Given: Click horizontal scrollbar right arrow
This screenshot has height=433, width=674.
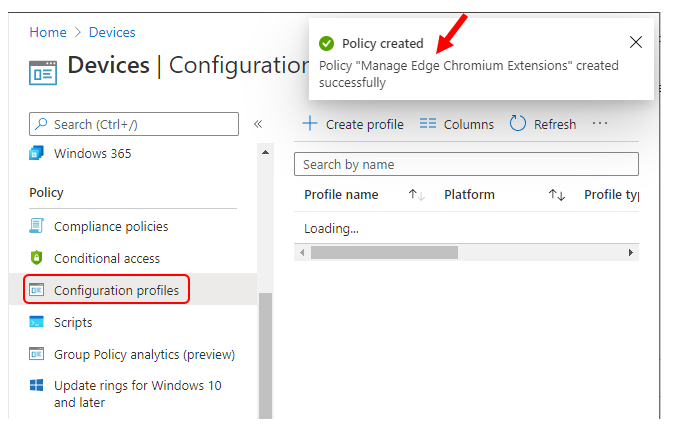Looking at the screenshot, I should click(631, 252).
